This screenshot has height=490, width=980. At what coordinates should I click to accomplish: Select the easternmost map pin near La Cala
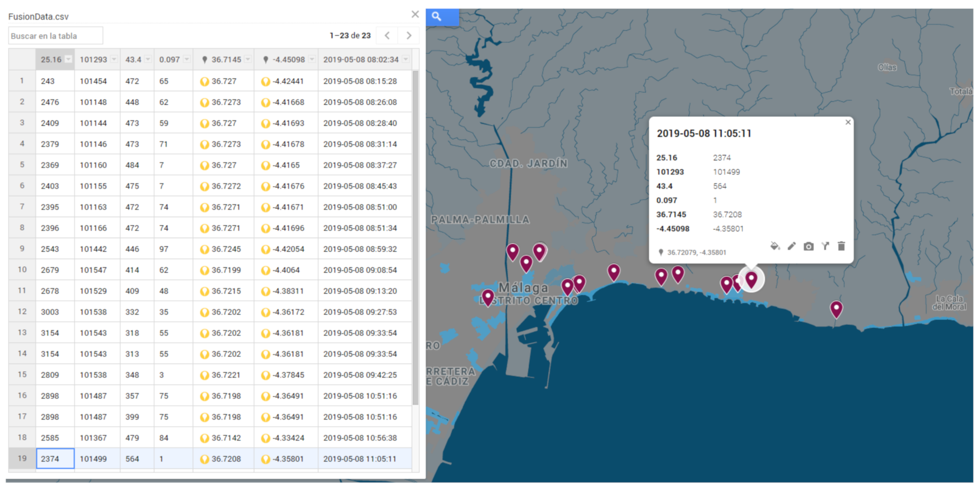836,309
